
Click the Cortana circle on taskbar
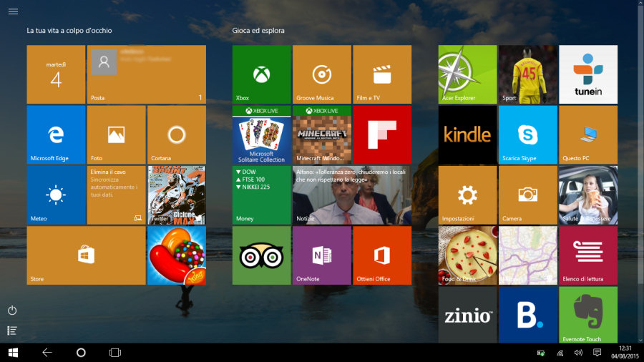pyautogui.click(x=81, y=353)
